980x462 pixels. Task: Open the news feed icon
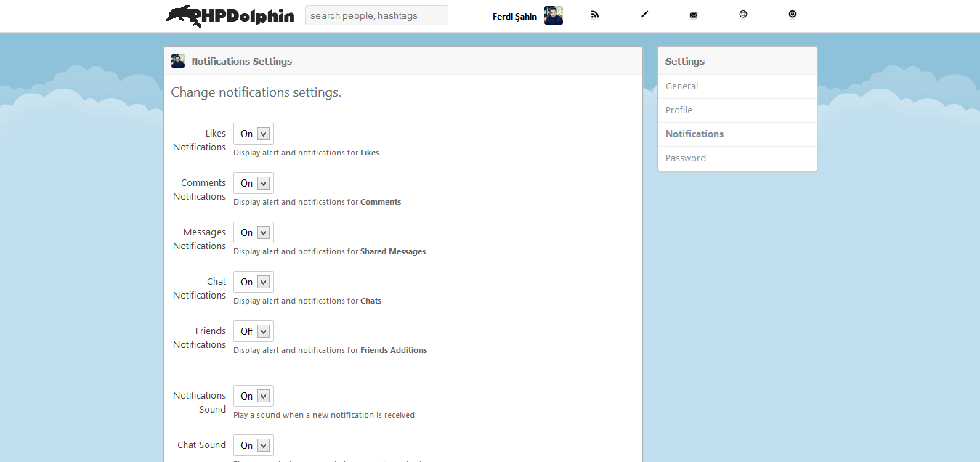(x=594, y=14)
